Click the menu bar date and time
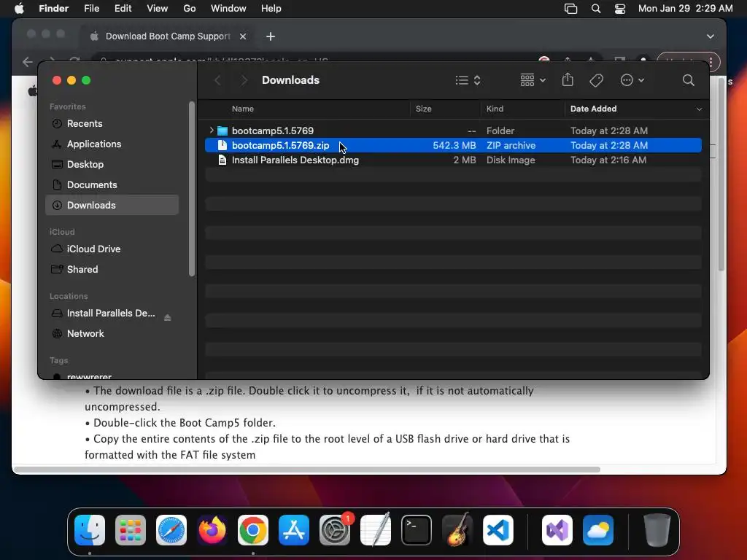The width and height of the screenshot is (747, 560). pyautogui.click(x=685, y=9)
